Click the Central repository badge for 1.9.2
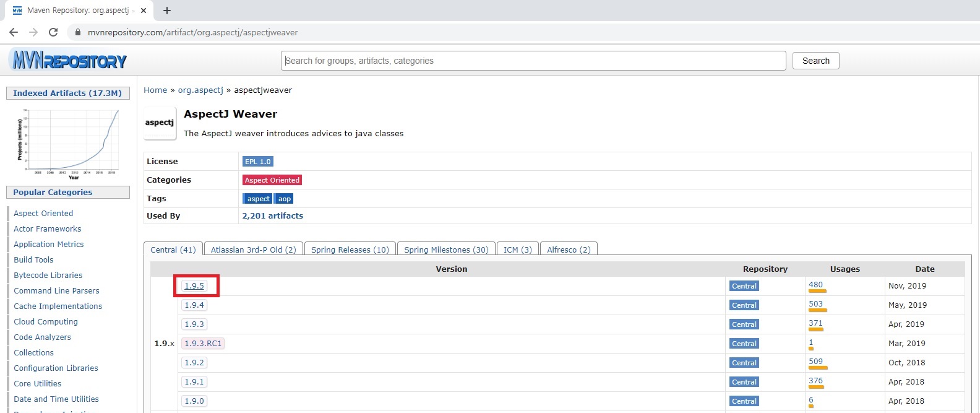 (744, 363)
